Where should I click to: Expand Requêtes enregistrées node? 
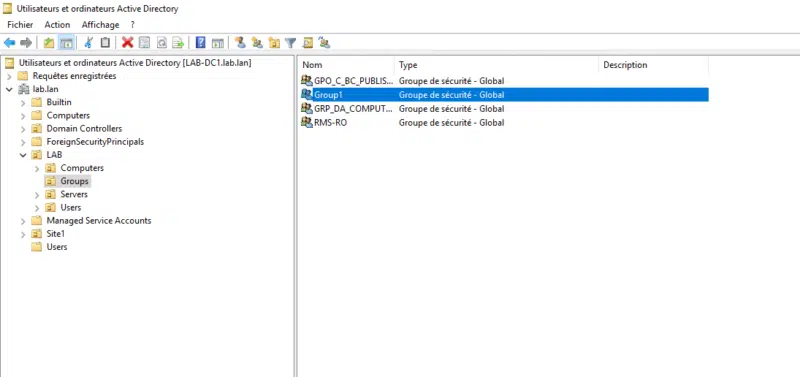click(9, 77)
